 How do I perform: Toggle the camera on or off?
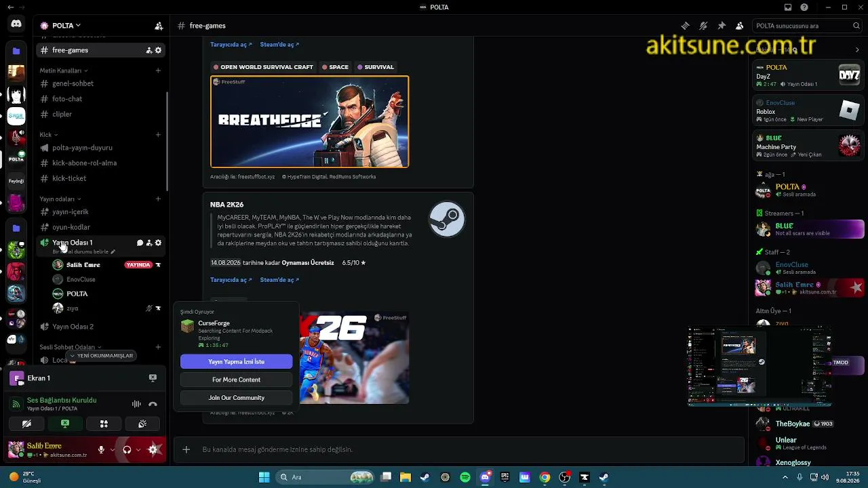pos(26,424)
